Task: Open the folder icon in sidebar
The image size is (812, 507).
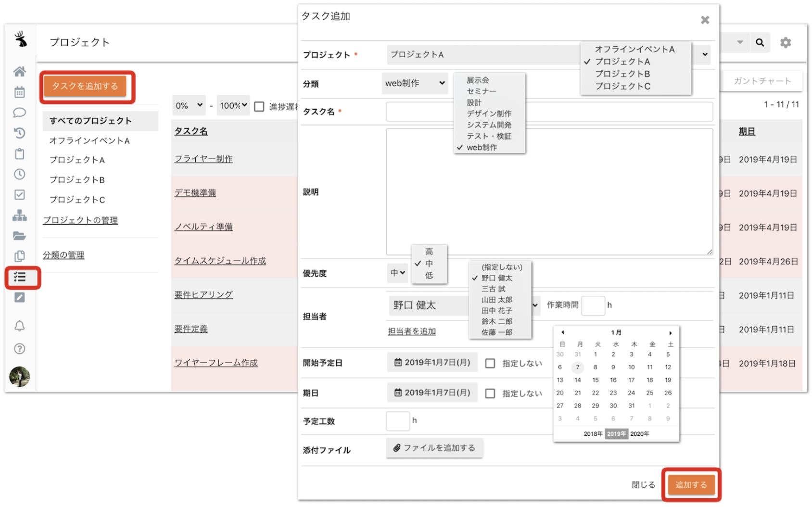Action: [x=19, y=236]
